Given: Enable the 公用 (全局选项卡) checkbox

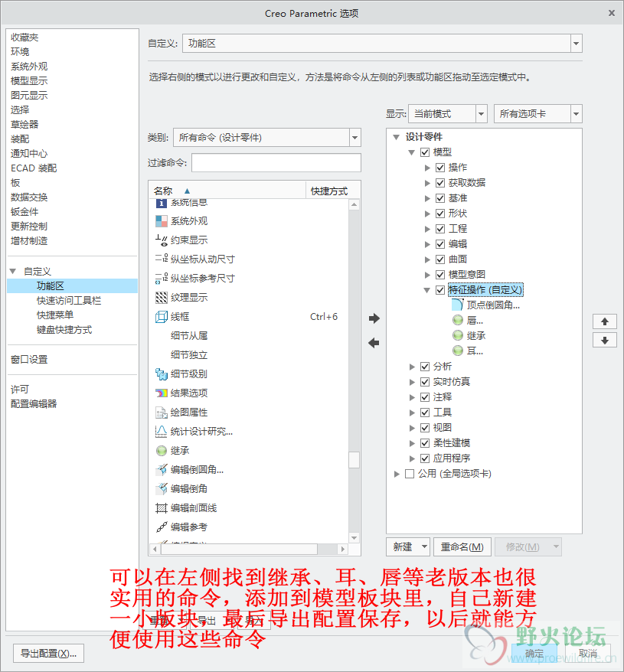Looking at the screenshot, I should [x=410, y=474].
